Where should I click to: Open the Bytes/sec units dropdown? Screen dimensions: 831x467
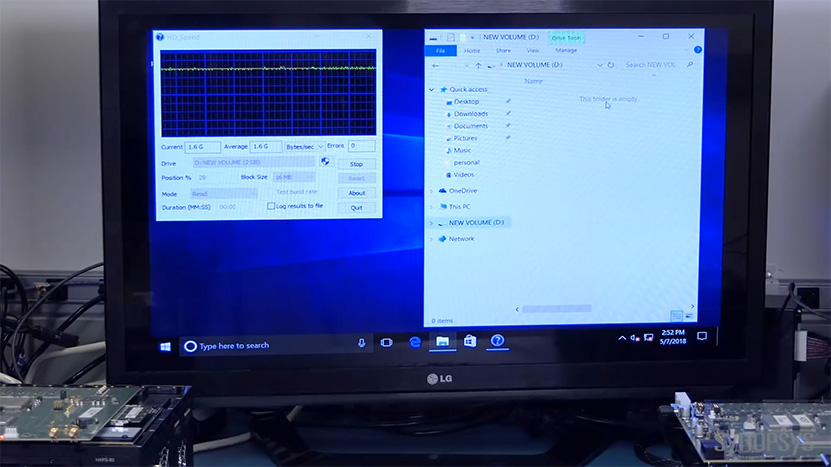tap(304, 146)
